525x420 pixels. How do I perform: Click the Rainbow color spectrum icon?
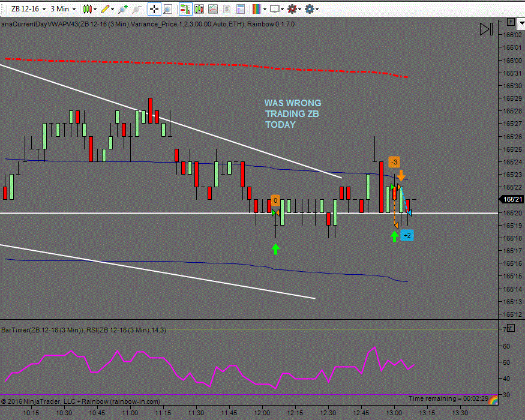257,9
